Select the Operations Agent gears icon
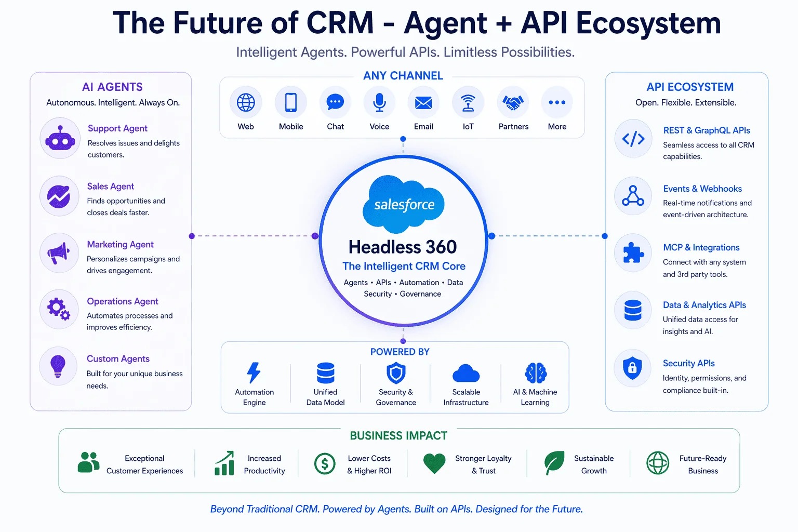The height and width of the screenshot is (532, 798). click(59, 310)
